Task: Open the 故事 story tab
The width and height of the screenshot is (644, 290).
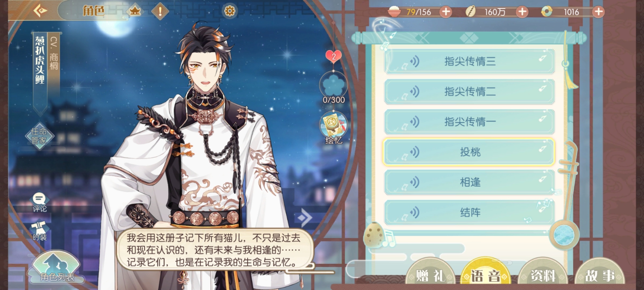Action: pyautogui.click(x=599, y=275)
